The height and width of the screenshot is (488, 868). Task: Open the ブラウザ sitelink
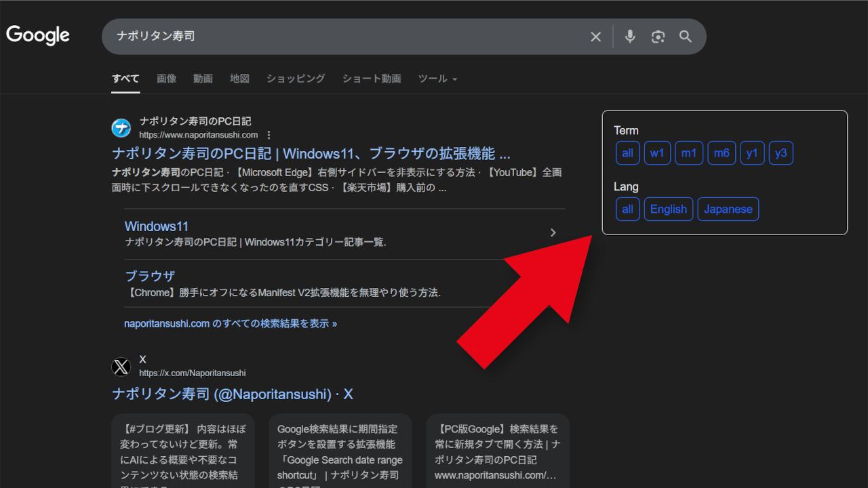[150, 277]
